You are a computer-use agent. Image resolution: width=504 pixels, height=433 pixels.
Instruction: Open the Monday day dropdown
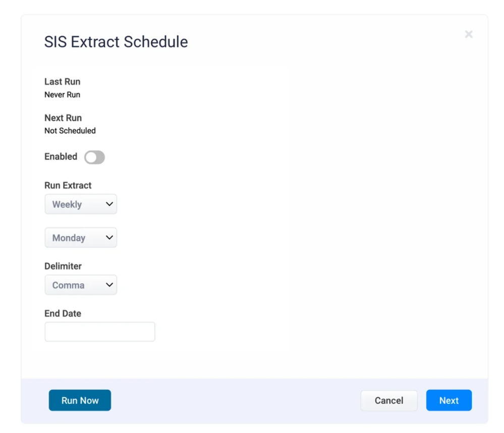81,238
